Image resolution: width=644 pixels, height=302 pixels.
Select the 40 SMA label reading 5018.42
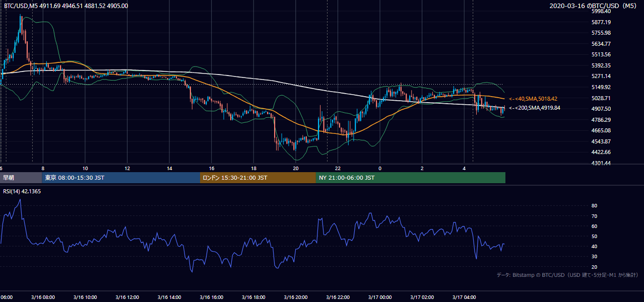(x=533, y=99)
